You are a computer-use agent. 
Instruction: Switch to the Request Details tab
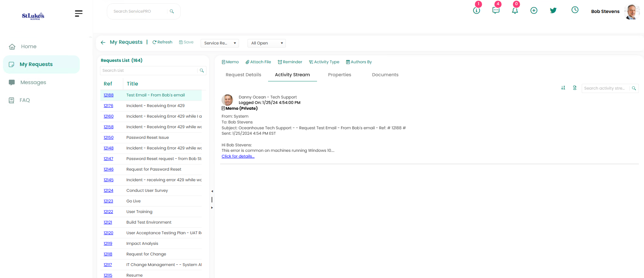(x=243, y=75)
